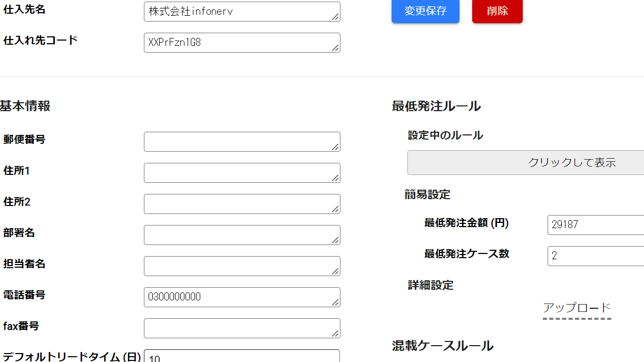Select the 仕入れ先コード code field
644x362 pixels.
point(242,43)
